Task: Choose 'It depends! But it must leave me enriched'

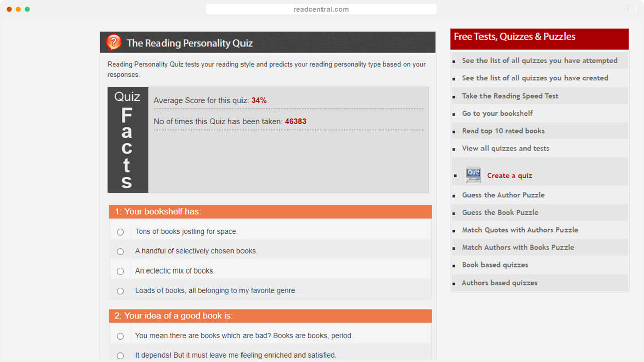Action: [x=120, y=356]
